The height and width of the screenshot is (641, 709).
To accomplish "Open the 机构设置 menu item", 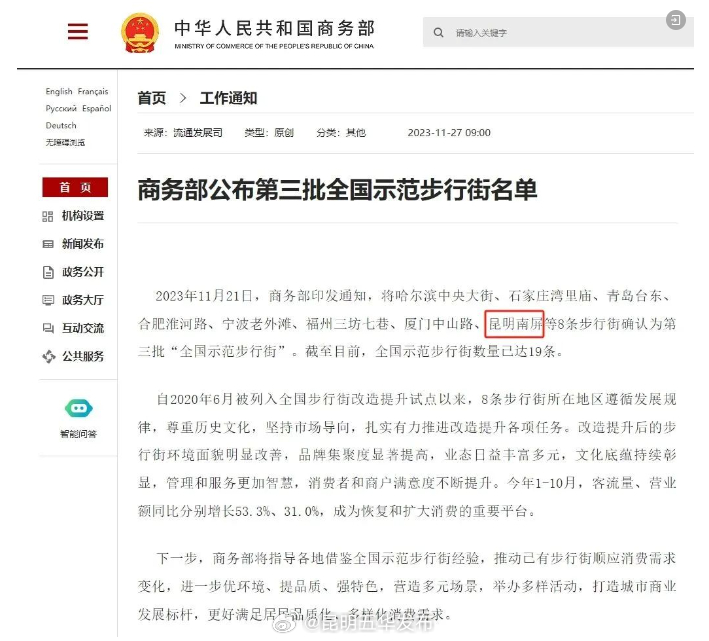I will (83, 216).
